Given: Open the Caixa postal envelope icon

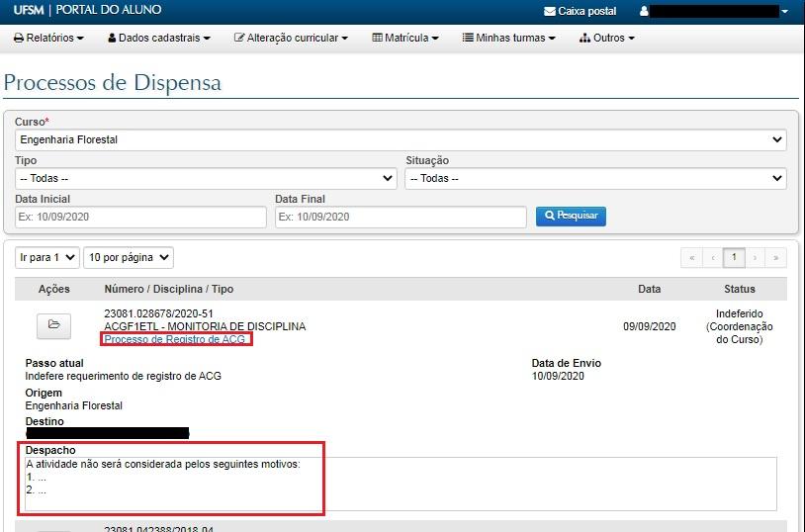Looking at the screenshot, I should pyautogui.click(x=550, y=12).
